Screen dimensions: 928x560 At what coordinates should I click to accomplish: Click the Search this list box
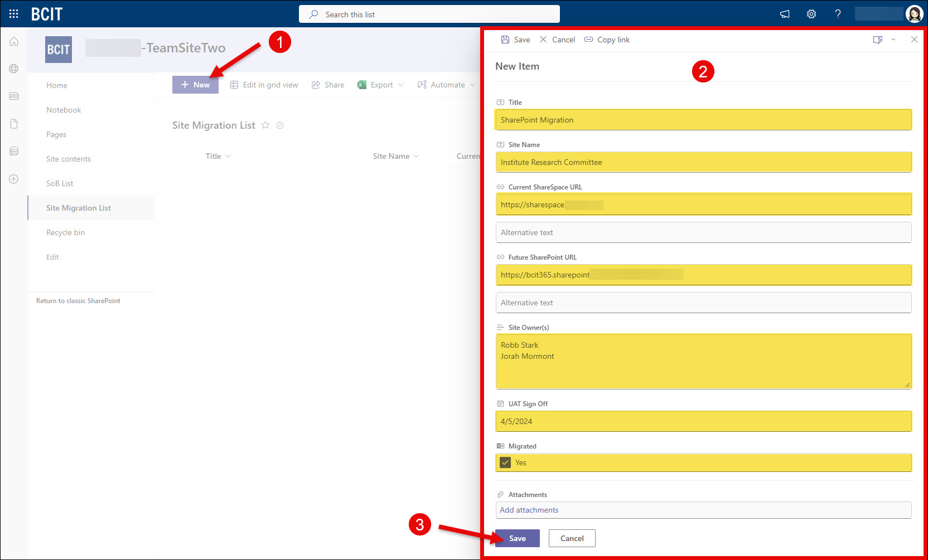coord(429,14)
